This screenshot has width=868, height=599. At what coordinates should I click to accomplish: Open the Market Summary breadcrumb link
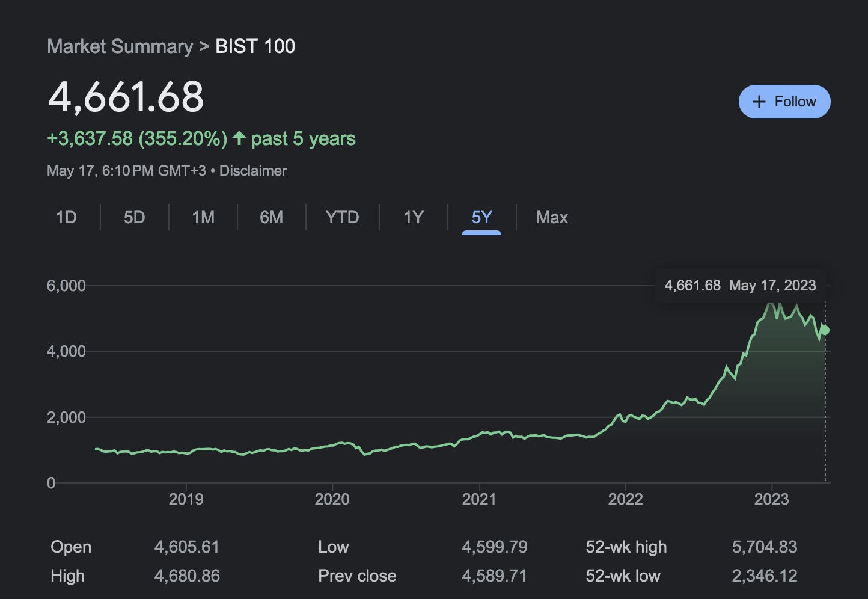(120, 46)
